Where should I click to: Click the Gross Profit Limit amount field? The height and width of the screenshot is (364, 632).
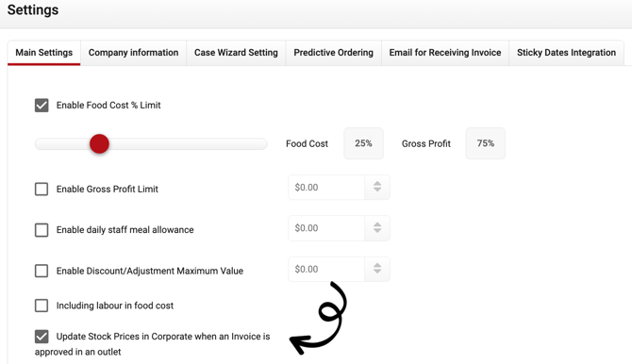pos(326,188)
